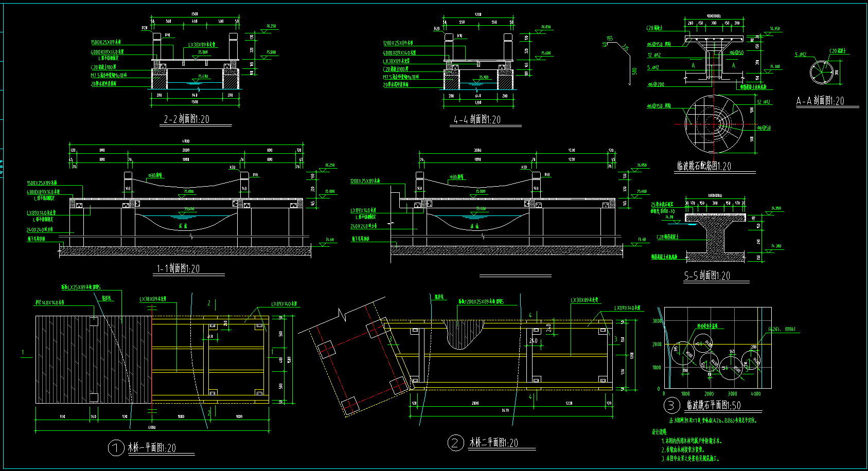This screenshot has width=868, height=471.
Task: Click the circled number 3 drawing marker
Action: 671,405
